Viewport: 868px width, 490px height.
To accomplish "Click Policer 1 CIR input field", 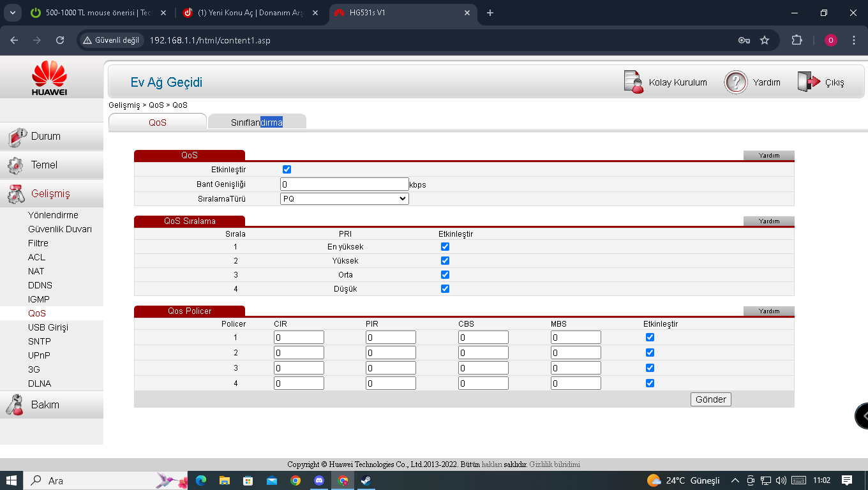I will (299, 338).
